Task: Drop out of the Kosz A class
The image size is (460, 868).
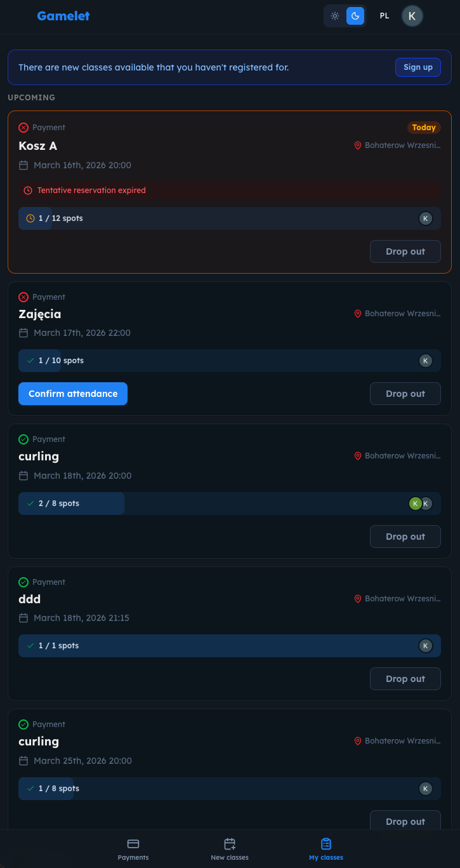Action: pos(405,251)
